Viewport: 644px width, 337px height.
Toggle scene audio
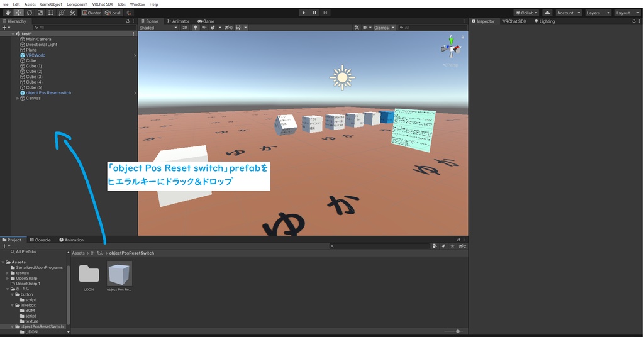coord(204,28)
